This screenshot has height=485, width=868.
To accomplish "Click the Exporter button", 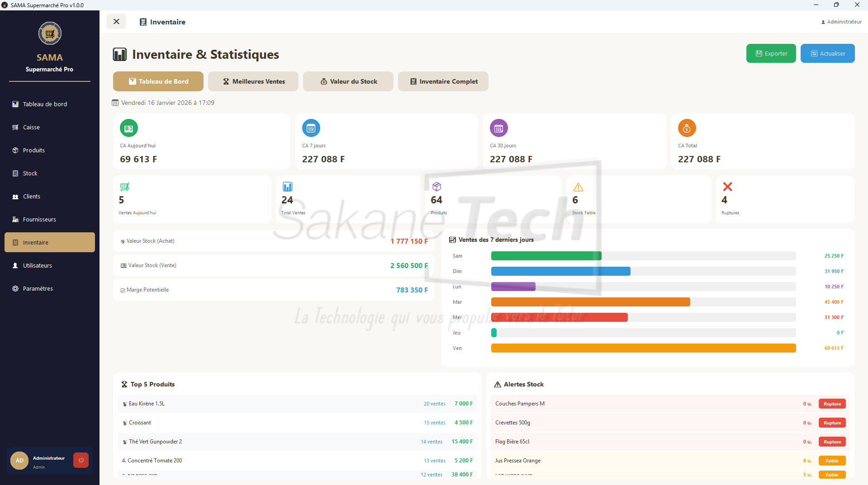I will (771, 53).
